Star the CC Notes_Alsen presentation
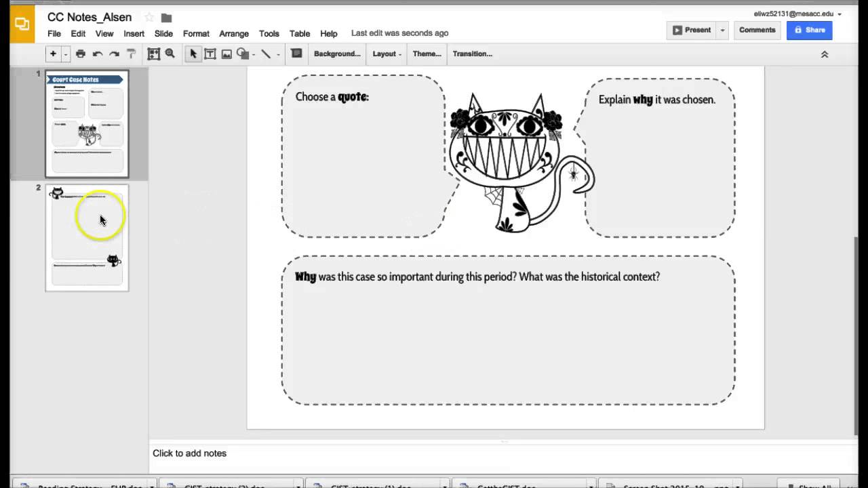 pyautogui.click(x=149, y=18)
